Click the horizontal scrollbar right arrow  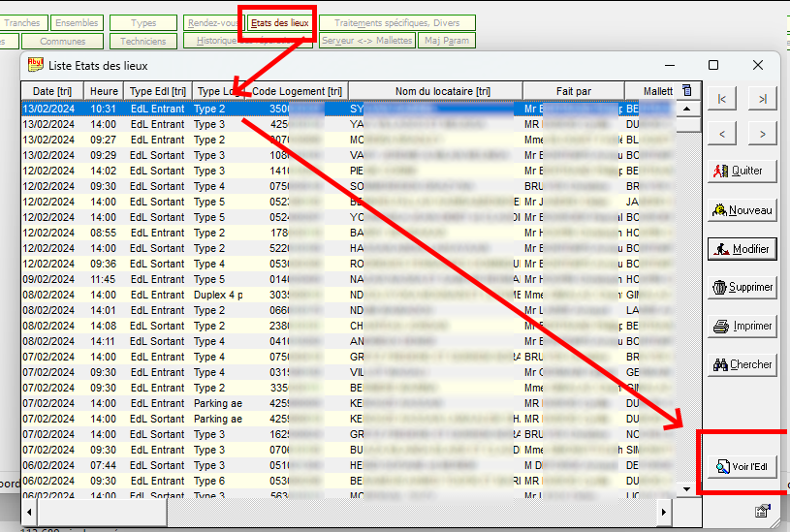tap(665, 511)
